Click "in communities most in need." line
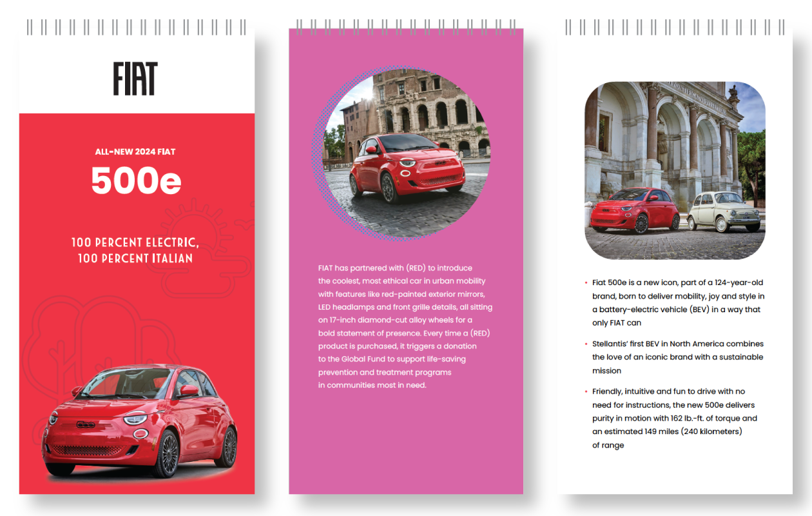 [372, 385]
